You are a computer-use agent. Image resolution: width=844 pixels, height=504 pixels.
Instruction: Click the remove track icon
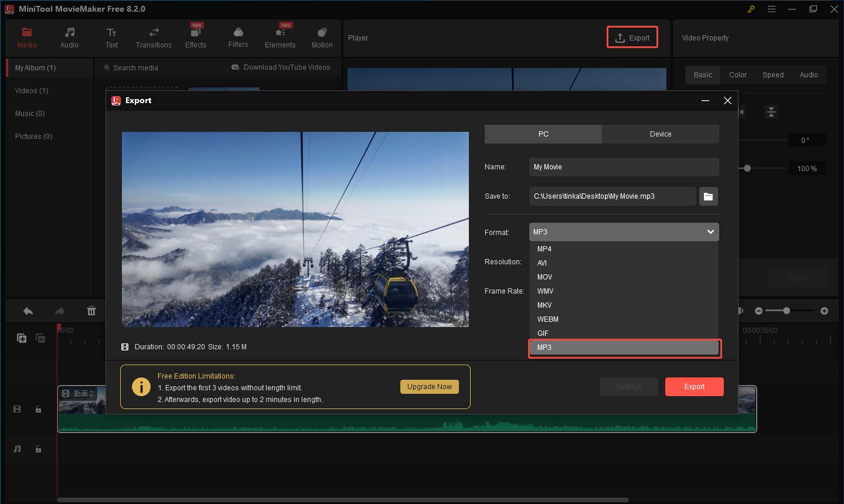41,338
